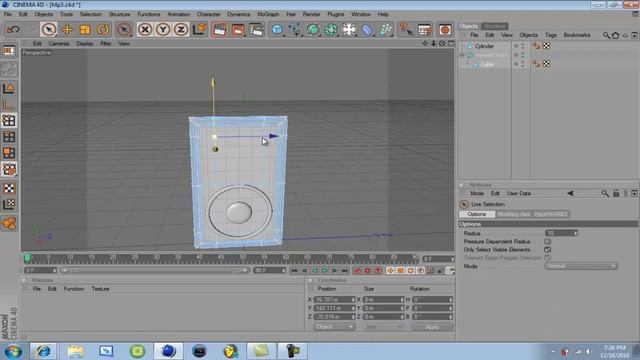Add Cube primitive object
Viewport: 640px width, 360px height.
tap(277, 29)
